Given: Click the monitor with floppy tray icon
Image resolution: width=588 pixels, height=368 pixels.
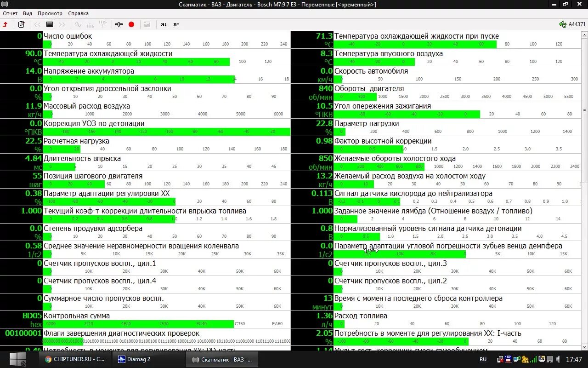Looking at the screenshot, I should click(x=542, y=359).
